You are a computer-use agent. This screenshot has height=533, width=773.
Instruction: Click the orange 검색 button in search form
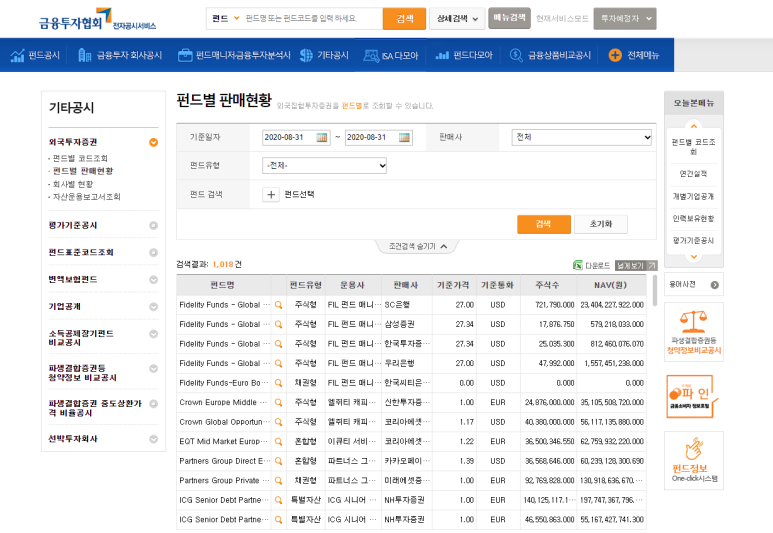(x=544, y=224)
